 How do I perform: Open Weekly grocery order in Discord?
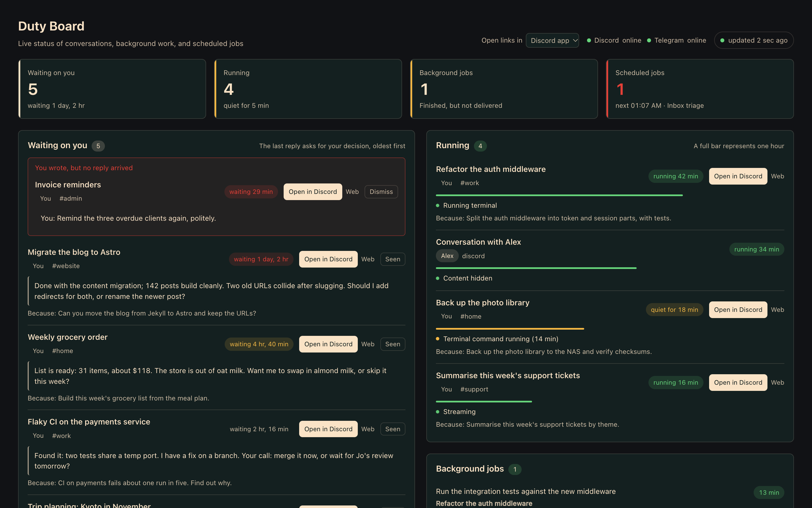click(328, 344)
